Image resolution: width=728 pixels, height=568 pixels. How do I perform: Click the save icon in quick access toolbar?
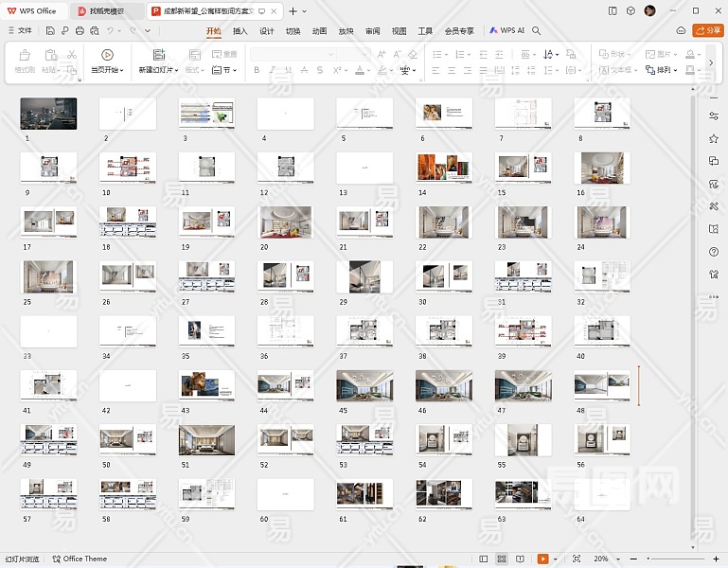point(52,31)
